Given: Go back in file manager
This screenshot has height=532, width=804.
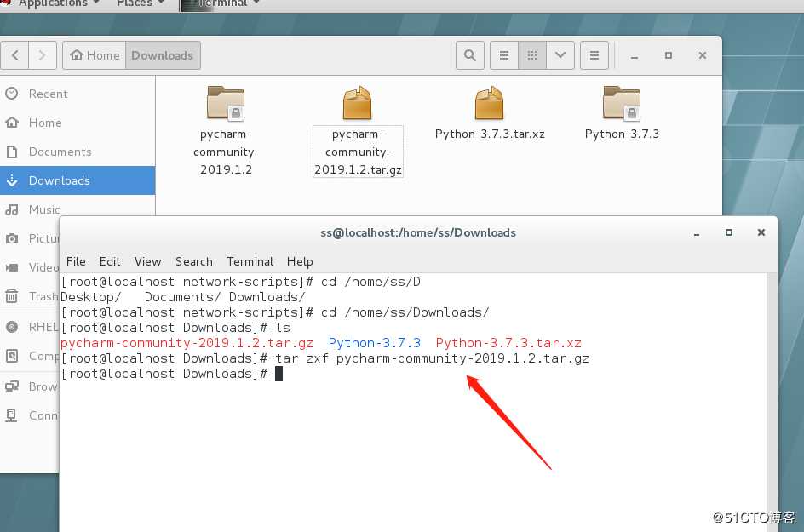Looking at the screenshot, I should [14, 55].
